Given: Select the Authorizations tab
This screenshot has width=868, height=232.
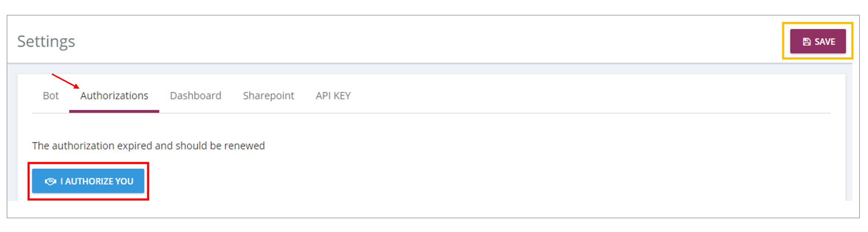Looking at the screenshot, I should click(x=114, y=96).
